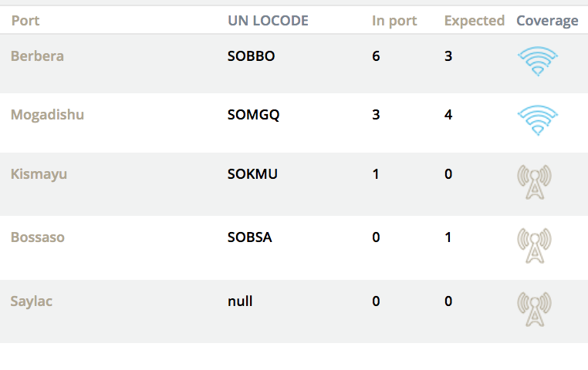The image size is (588, 370).
Task: Open the Saylac port link
Action: click(x=31, y=301)
